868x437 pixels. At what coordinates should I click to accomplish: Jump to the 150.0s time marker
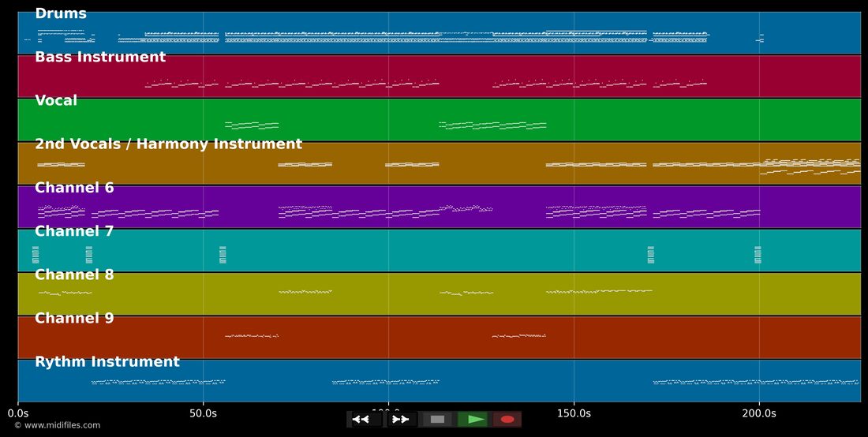click(x=574, y=413)
